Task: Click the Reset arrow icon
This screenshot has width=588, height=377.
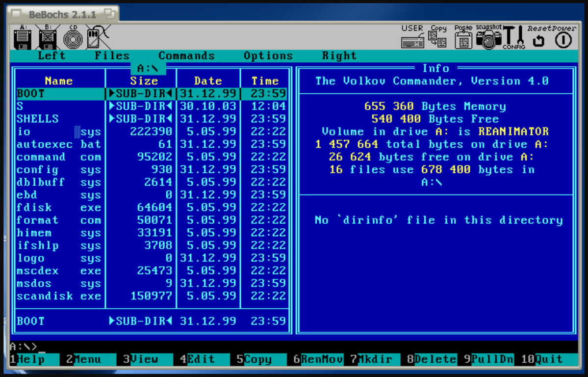Action: pos(539,37)
